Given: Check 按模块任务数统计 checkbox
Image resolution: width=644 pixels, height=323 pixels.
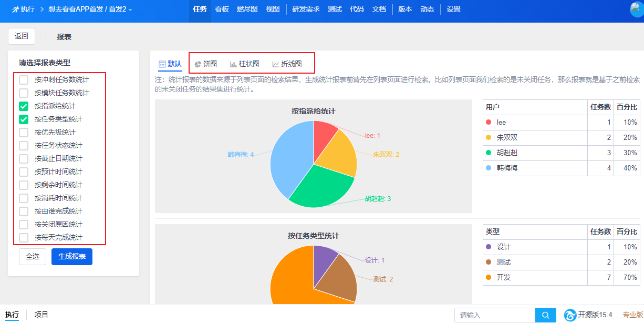Looking at the screenshot, I should 24,93.
